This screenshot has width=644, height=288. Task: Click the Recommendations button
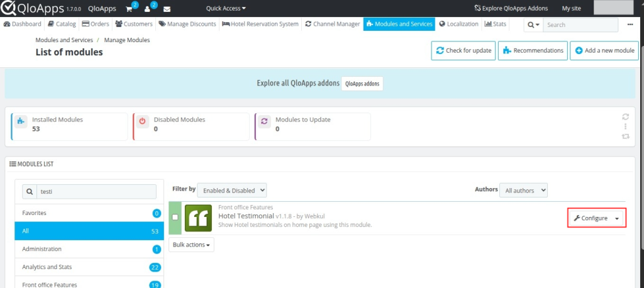click(533, 50)
